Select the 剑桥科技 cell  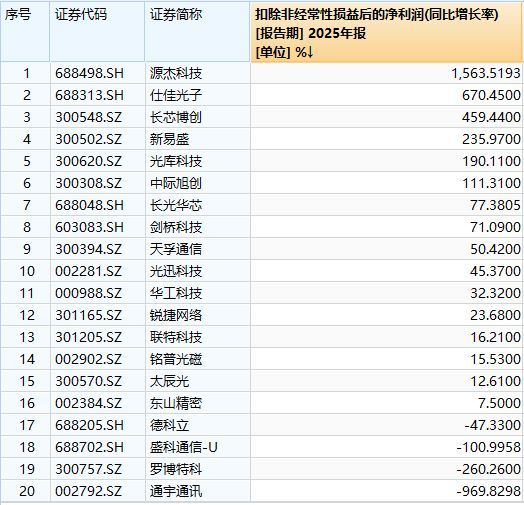(x=176, y=227)
